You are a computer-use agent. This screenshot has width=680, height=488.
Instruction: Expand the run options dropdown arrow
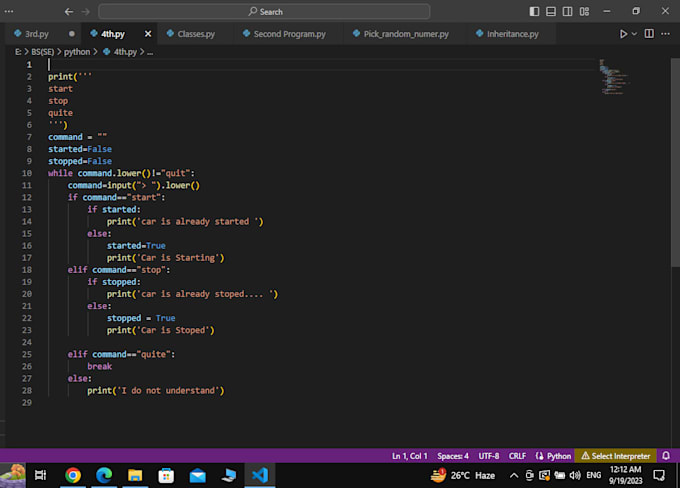(634, 34)
